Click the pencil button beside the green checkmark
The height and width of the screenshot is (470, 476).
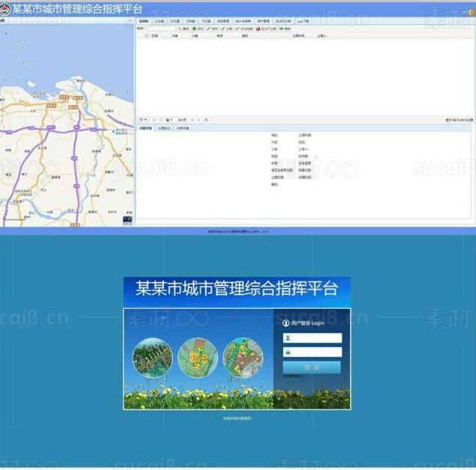[x=227, y=28]
